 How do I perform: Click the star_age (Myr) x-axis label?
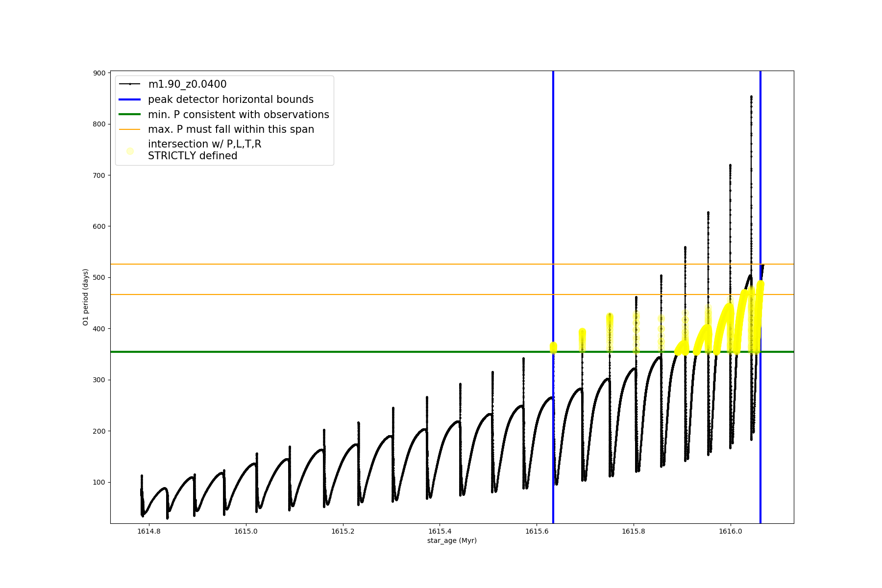452,540
